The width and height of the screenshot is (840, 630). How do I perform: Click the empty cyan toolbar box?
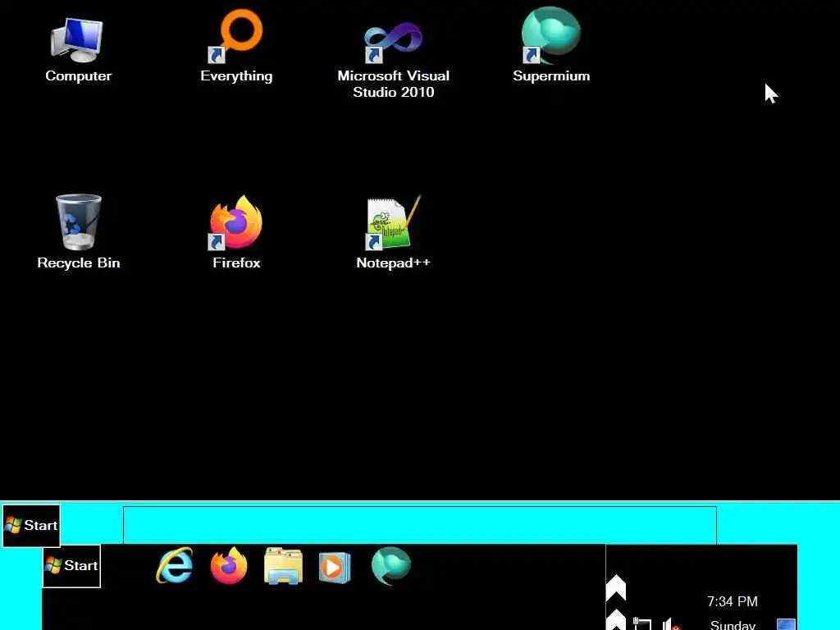(x=419, y=525)
